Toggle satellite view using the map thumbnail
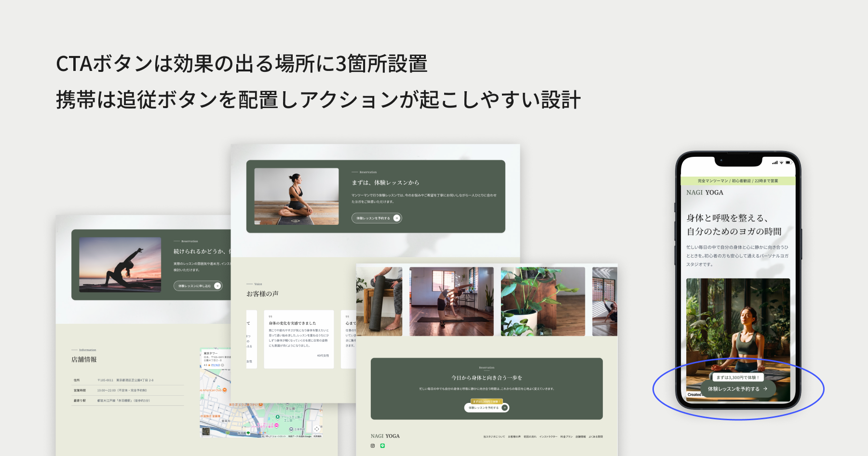The image size is (868, 456). pyautogui.click(x=206, y=432)
